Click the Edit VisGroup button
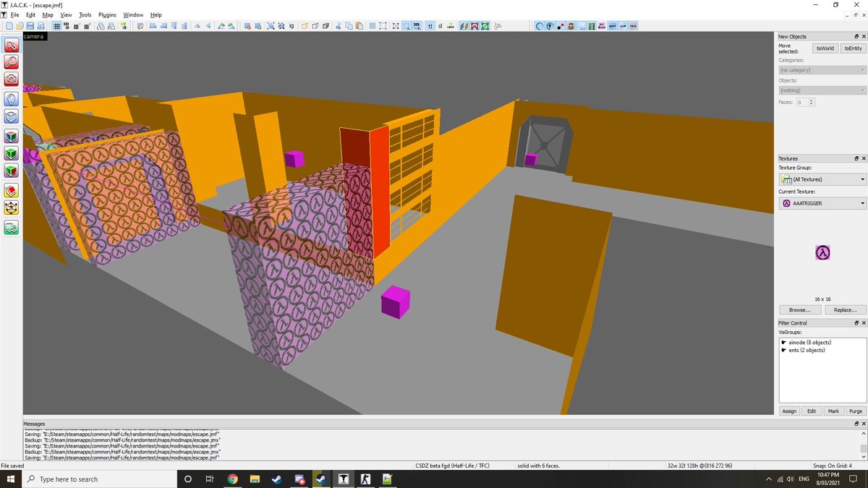 (x=812, y=411)
